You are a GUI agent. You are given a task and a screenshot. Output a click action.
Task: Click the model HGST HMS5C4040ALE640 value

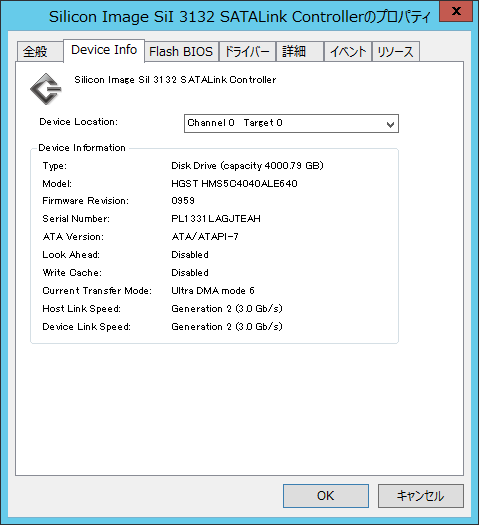point(234,183)
